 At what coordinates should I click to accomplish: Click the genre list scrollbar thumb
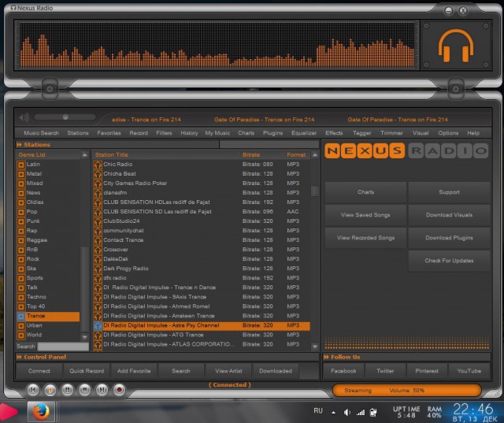click(84, 288)
